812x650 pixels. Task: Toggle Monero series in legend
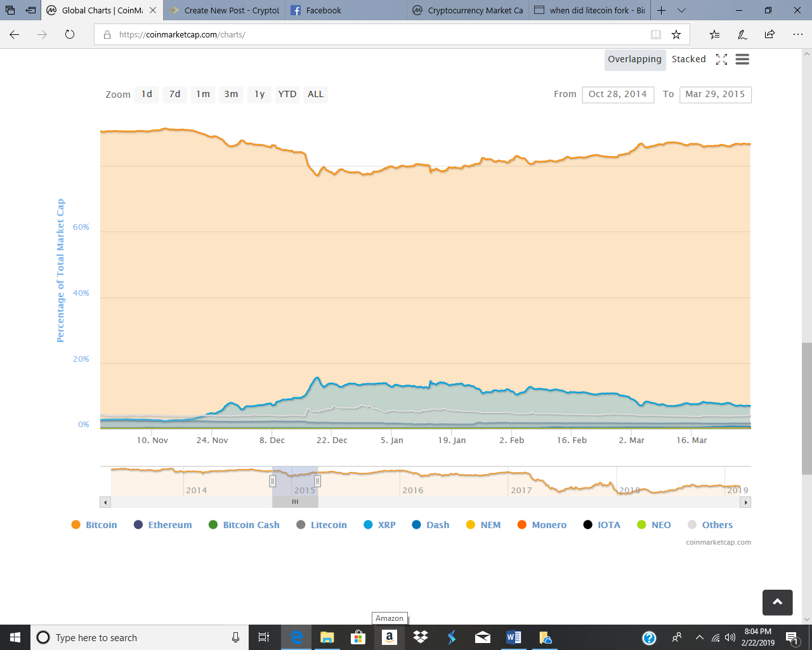click(x=542, y=525)
